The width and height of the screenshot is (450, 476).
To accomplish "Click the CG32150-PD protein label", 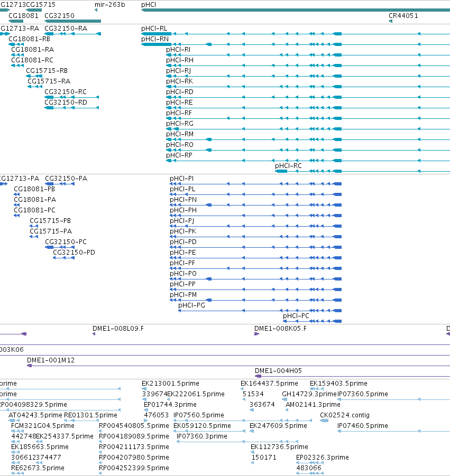I will (74, 253).
